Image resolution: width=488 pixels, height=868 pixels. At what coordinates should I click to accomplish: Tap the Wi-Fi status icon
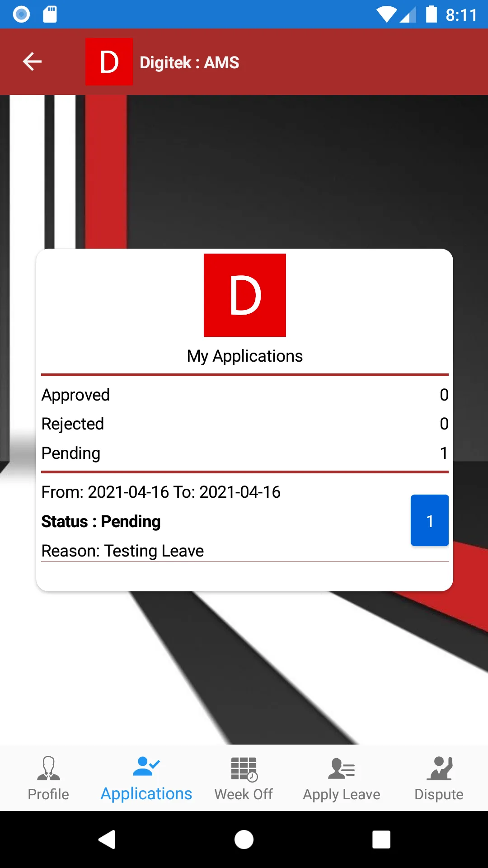pyautogui.click(x=386, y=15)
